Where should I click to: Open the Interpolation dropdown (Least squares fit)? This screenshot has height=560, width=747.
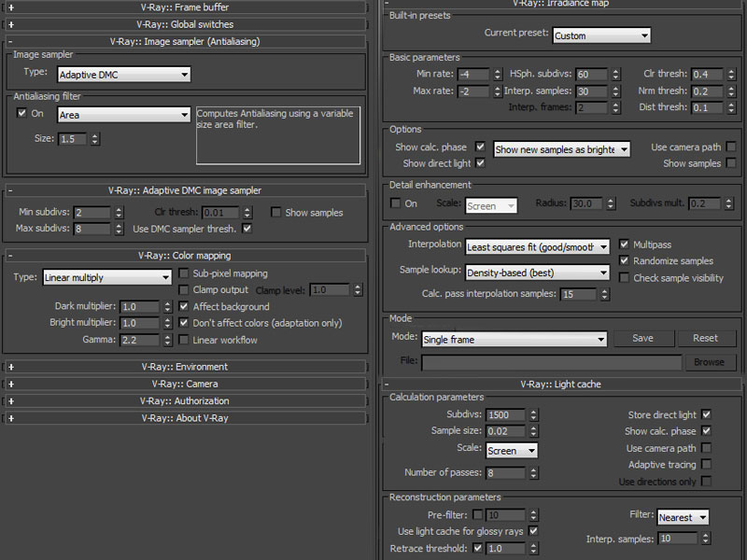[x=538, y=246]
